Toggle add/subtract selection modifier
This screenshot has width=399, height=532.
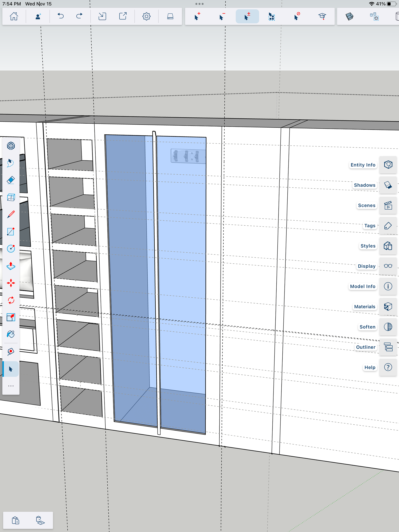coord(247,16)
